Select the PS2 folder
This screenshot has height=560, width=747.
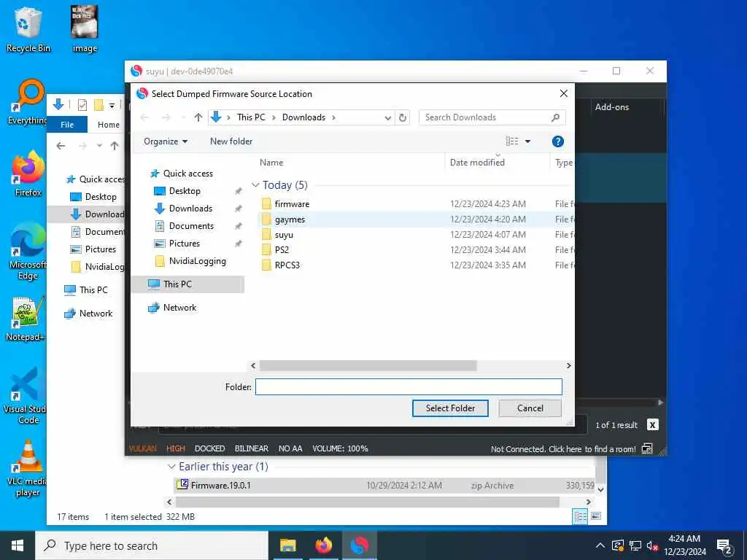click(x=282, y=250)
